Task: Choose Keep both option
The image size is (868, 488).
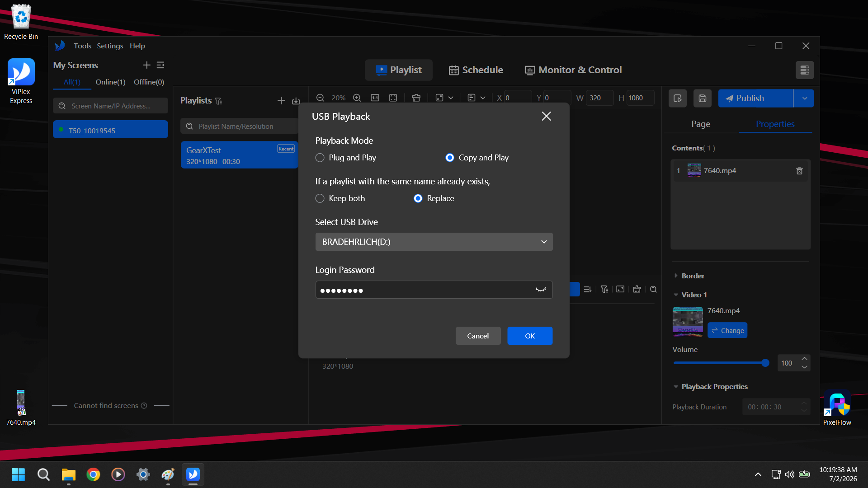Action: 320,198
